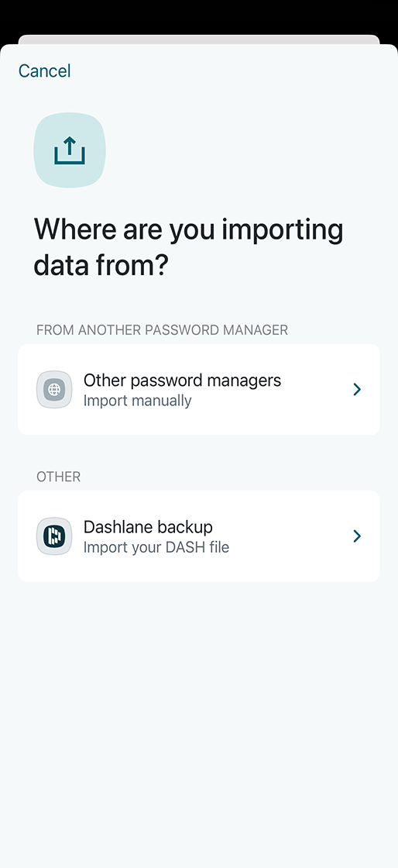
Task: Click the 'FROM ANOTHER PASSWORD MANAGER' section label
Action: 162,330
